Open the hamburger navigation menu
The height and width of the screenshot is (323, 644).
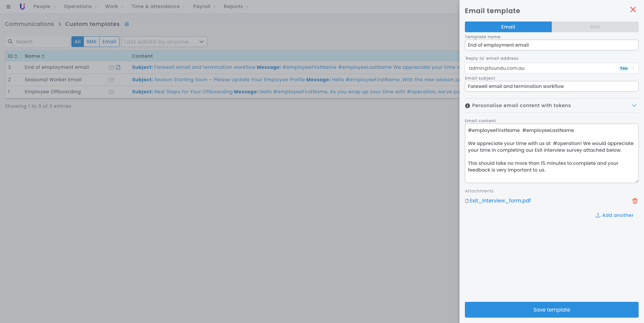[x=8, y=7]
